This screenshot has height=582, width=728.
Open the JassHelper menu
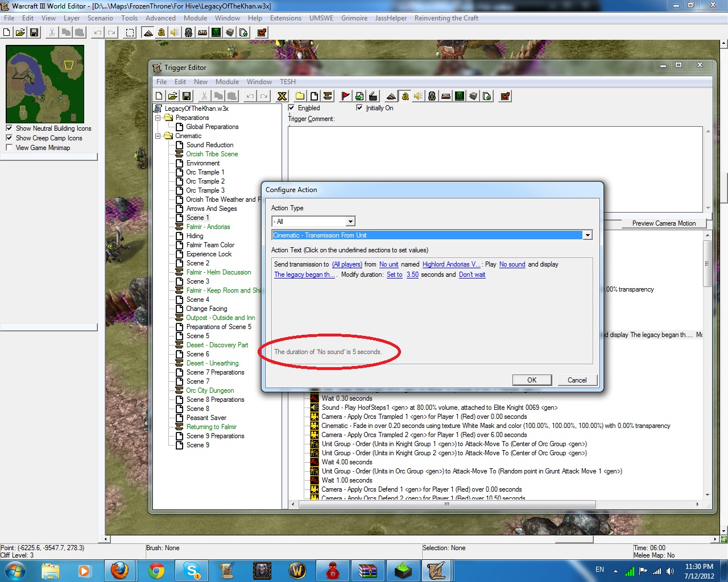tap(391, 18)
